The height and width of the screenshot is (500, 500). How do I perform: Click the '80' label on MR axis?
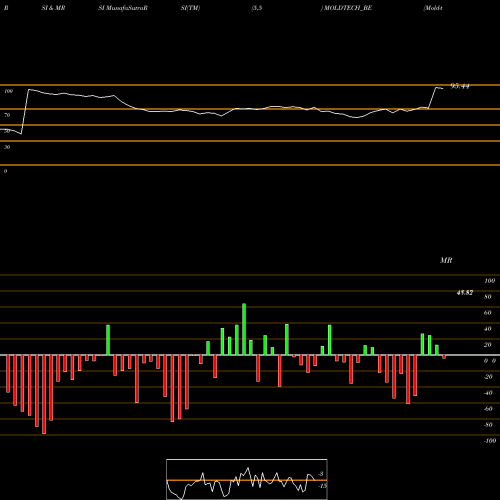(488, 297)
